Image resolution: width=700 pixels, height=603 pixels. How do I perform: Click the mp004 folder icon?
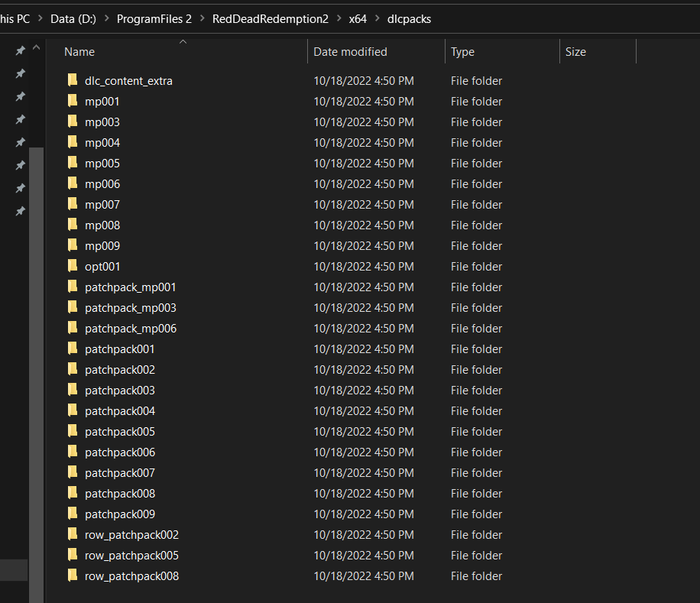pyautogui.click(x=73, y=142)
